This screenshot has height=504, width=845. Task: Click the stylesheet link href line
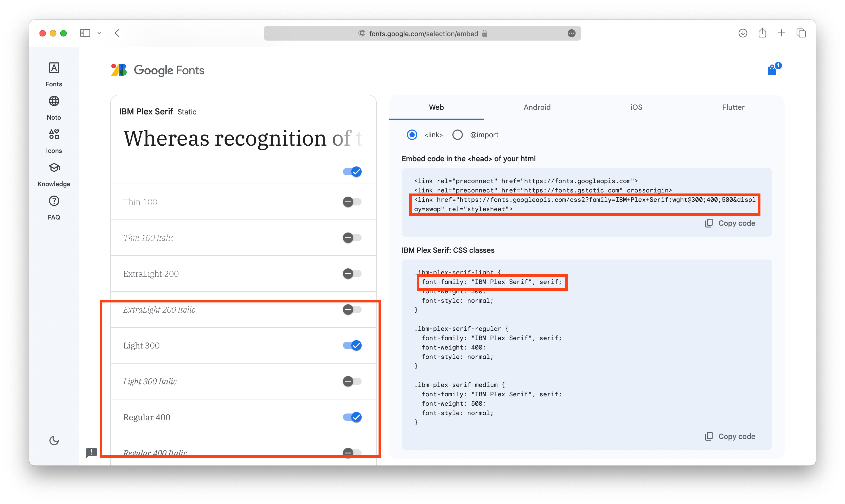coord(584,204)
